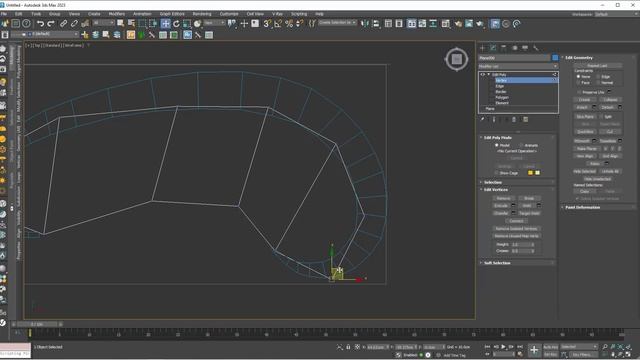Collapse the Edit Poly stack entry arrow
This screenshot has width=640, height=360.
pyautogui.click(x=489, y=75)
